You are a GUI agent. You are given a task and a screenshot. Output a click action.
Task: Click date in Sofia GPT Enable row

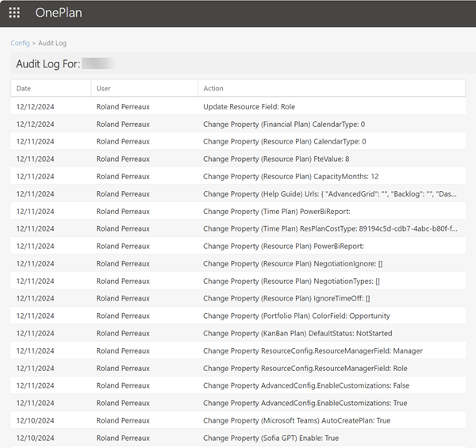click(35, 438)
